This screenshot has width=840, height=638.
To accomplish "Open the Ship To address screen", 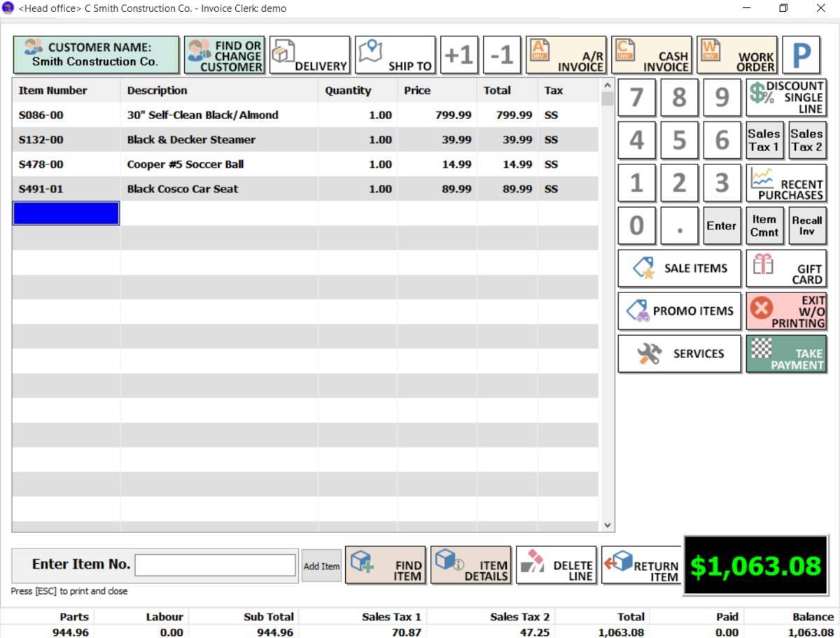I will tap(395, 55).
